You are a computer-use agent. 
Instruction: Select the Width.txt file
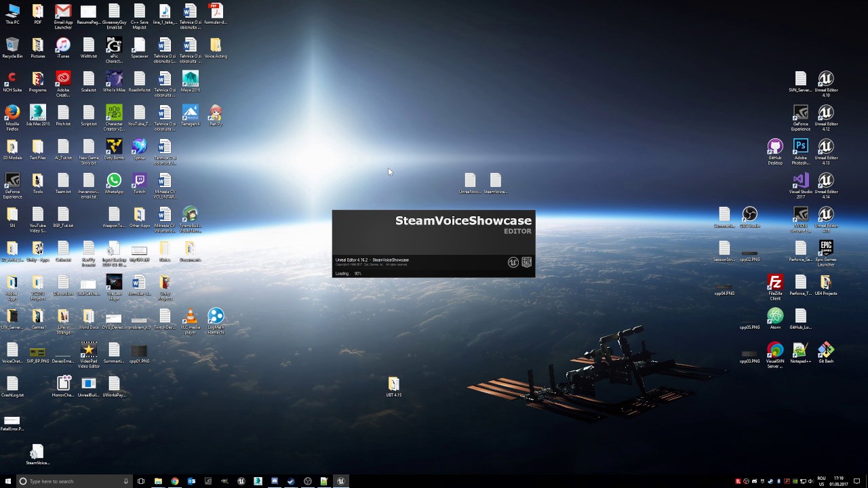coord(89,48)
